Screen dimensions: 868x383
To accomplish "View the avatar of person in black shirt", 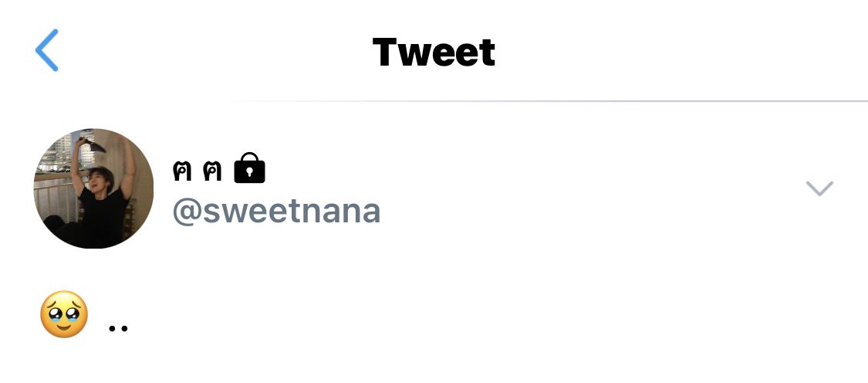I will click(x=93, y=188).
